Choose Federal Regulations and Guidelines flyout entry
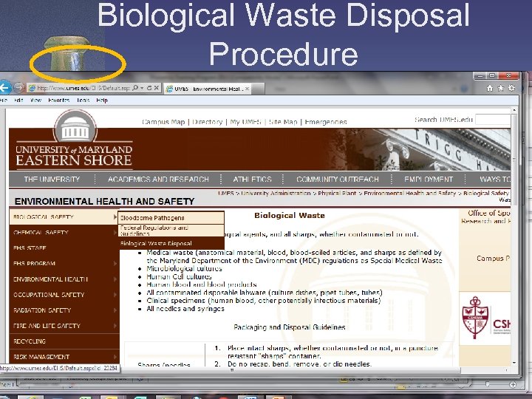The image size is (532, 399). coord(171,231)
